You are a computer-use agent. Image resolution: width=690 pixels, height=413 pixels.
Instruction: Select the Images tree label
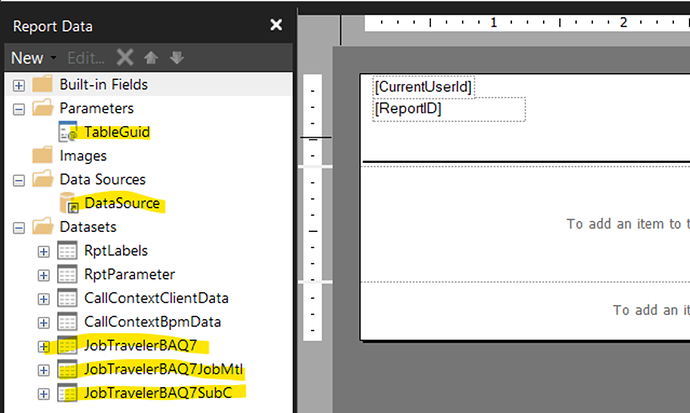pos(83,156)
